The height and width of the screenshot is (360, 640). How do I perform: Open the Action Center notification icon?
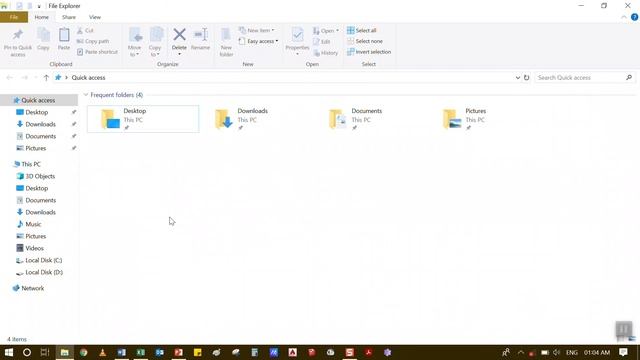623,352
